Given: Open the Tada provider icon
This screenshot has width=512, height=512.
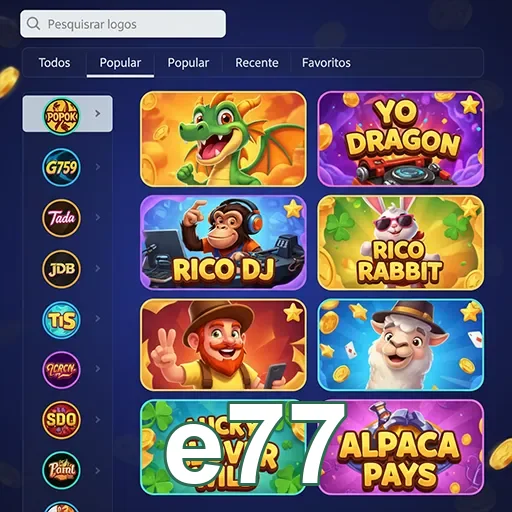Looking at the screenshot, I should pyautogui.click(x=61, y=218).
